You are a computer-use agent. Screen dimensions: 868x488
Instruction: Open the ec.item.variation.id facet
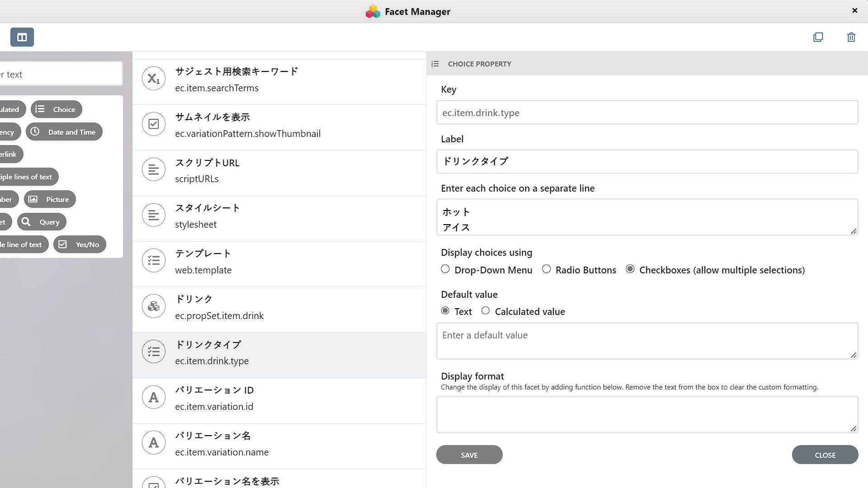pos(279,398)
